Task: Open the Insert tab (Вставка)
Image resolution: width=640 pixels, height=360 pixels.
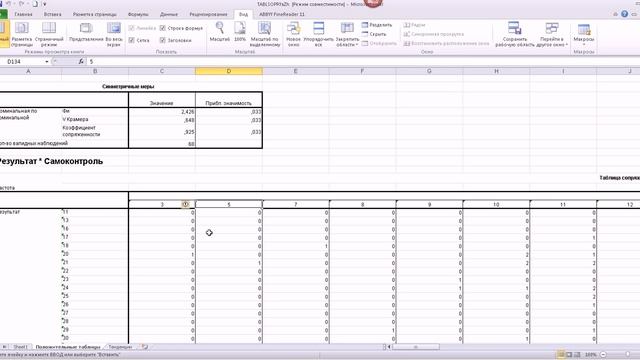Action: (52, 14)
